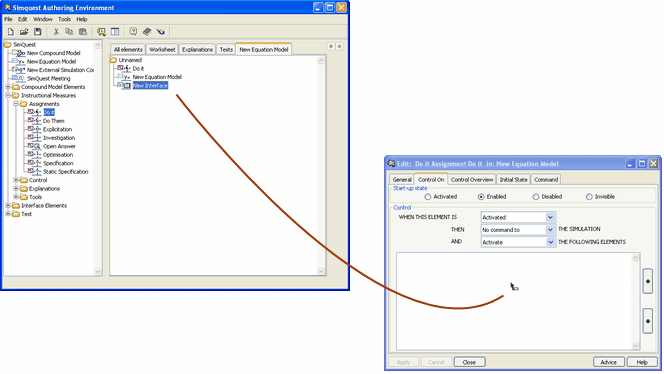664x374 pixels.
Task: Click the Copy toolbar icon
Action: tap(69, 32)
